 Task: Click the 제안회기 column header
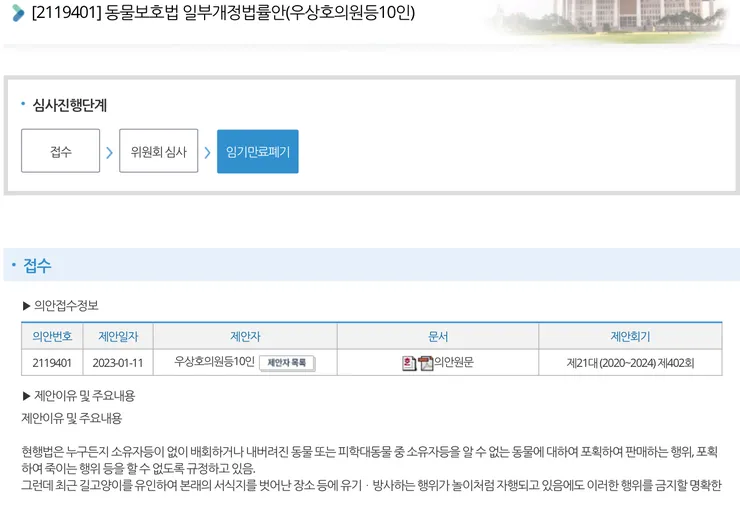point(630,336)
